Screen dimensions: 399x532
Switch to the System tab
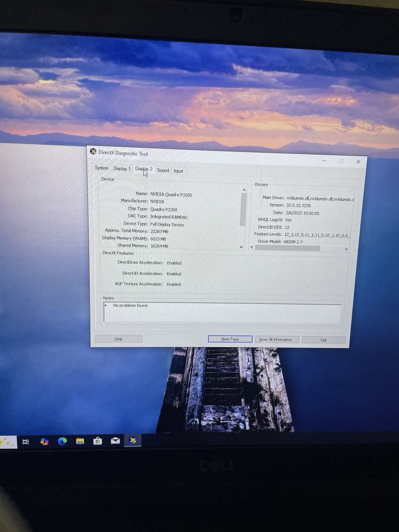point(101,168)
